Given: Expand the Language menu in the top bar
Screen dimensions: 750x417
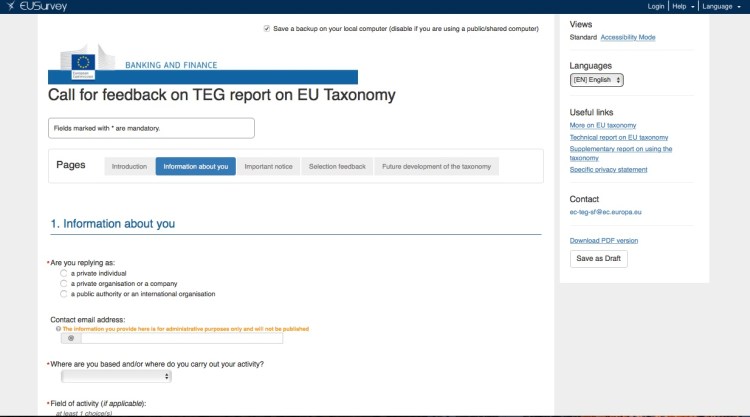Looking at the screenshot, I should (721, 6).
